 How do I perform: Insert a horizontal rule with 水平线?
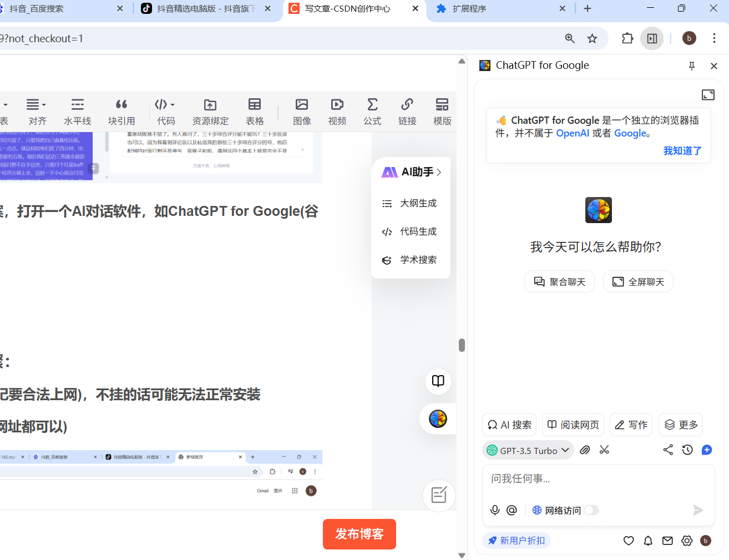pos(78,112)
